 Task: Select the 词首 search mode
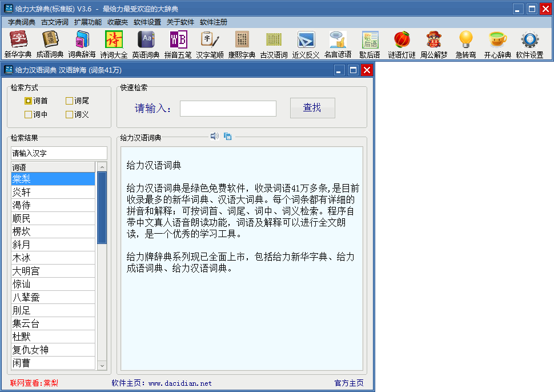pyautogui.click(x=29, y=101)
